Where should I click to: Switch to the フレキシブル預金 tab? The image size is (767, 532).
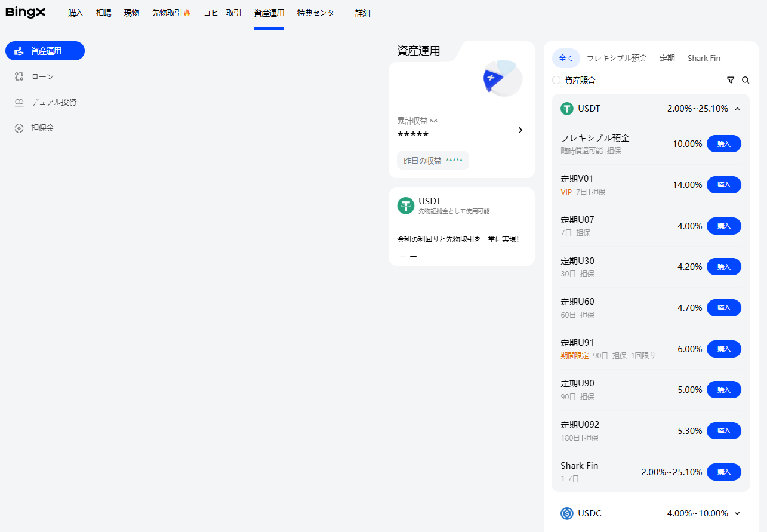pos(617,58)
